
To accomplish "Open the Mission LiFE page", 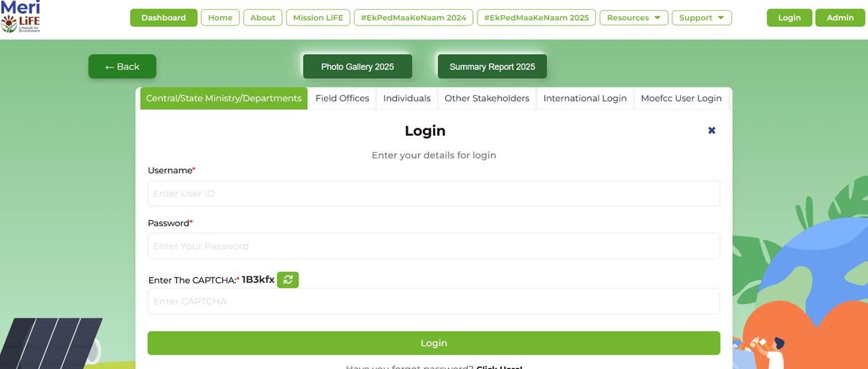I will (318, 17).
